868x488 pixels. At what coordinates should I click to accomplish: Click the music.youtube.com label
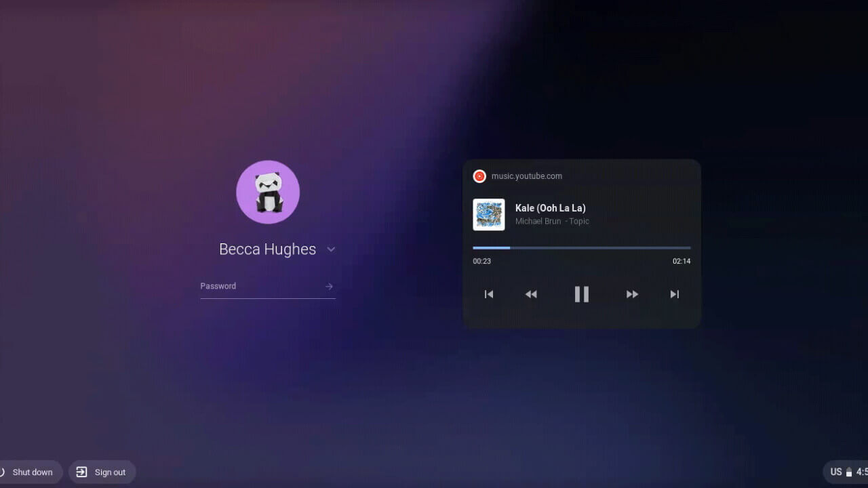[527, 176]
